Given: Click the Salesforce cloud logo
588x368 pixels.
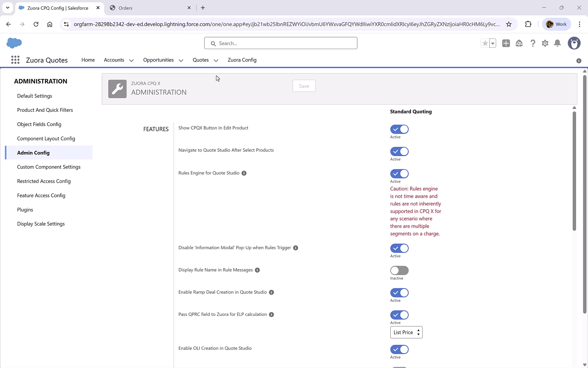Looking at the screenshot, I should tap(14, 43).
